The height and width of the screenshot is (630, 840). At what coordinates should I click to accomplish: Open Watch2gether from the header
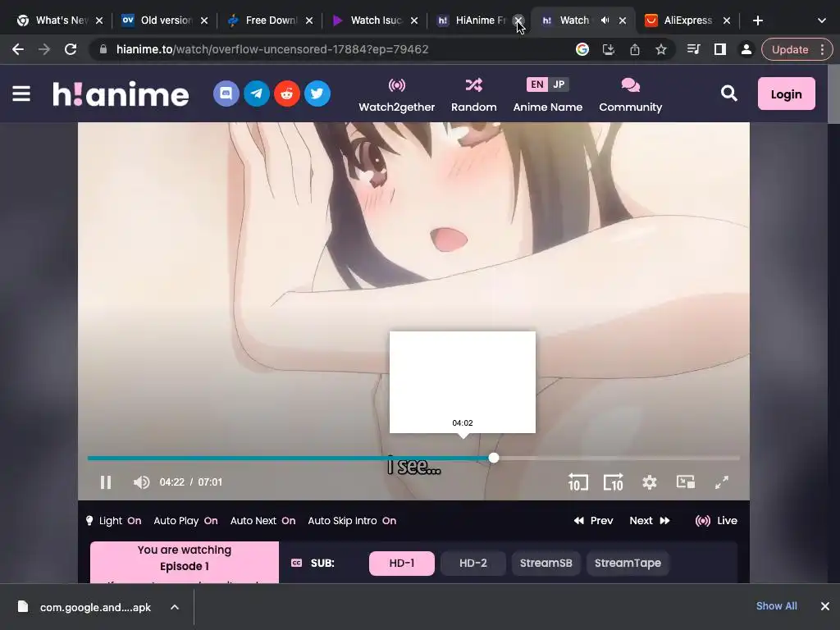pyautogui.click(x=397, y=95)
